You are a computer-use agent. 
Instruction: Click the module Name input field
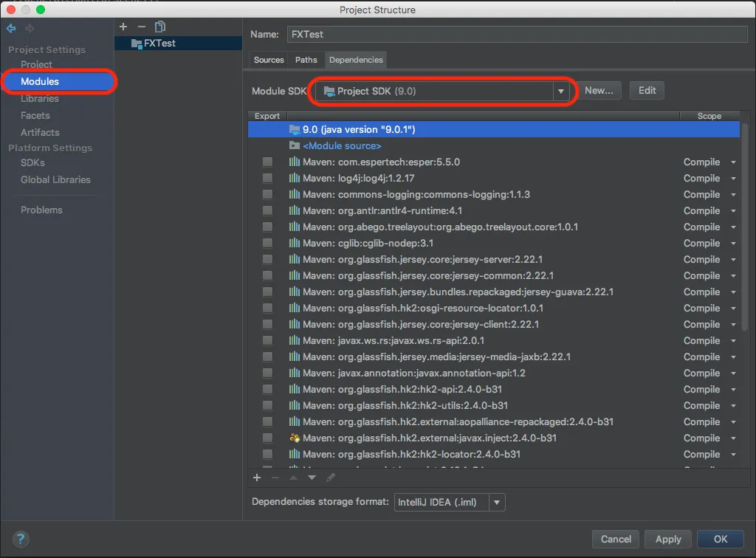coord(518,34)
